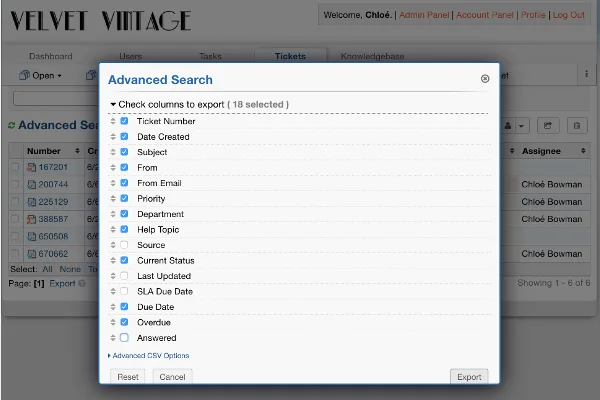Click the Log Out link

[569, 15]
